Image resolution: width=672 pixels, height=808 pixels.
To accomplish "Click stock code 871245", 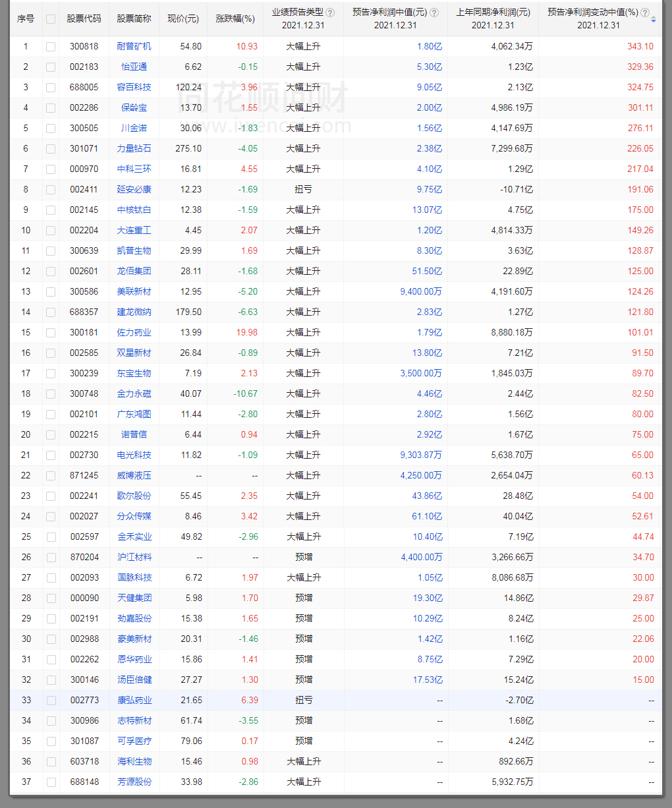I will coord(84,475).
